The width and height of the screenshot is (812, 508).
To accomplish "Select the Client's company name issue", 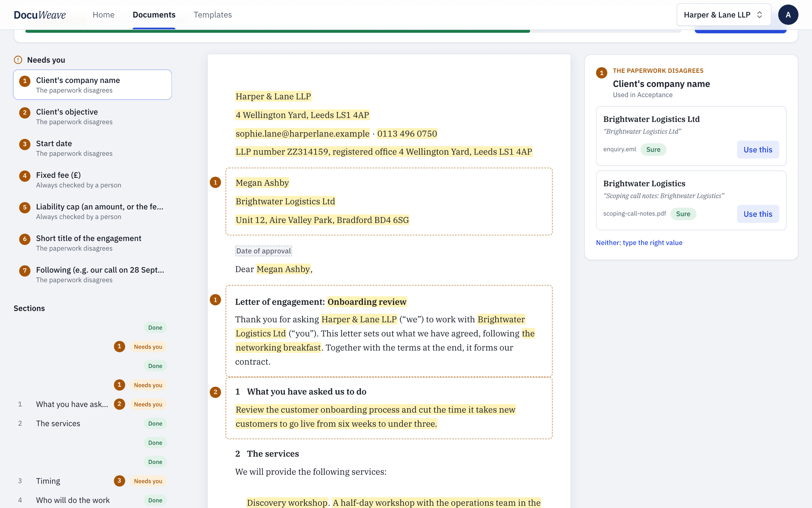I will [x=92, y=85].
